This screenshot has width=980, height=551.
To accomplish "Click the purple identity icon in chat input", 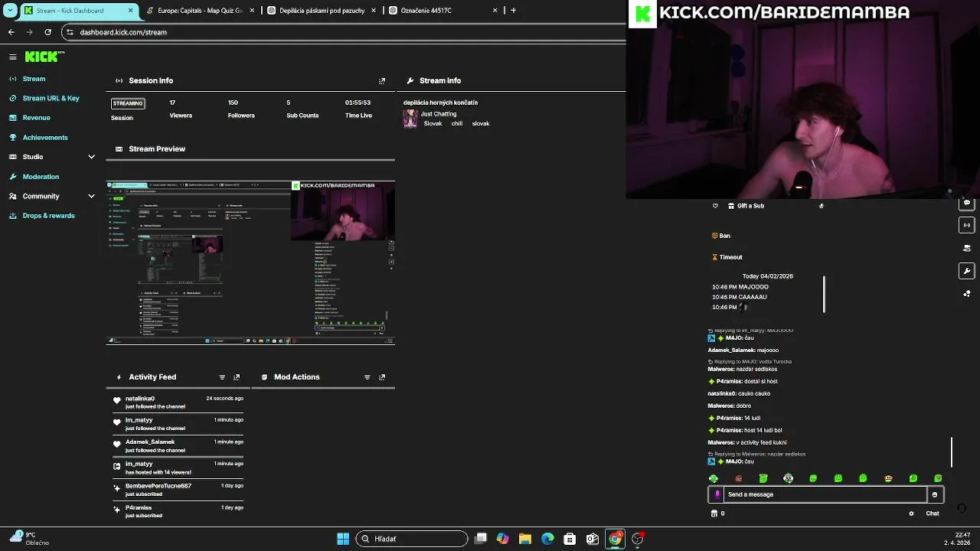I will tap(717, 495).
